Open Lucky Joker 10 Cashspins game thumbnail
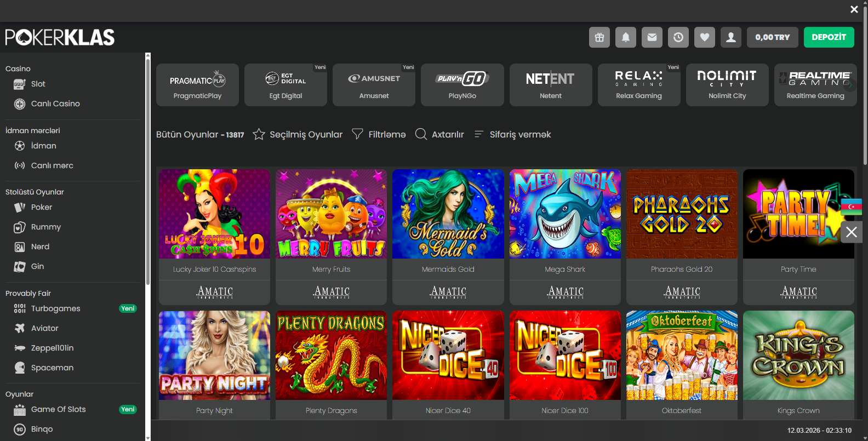868x441 pixels. point(214,214)
